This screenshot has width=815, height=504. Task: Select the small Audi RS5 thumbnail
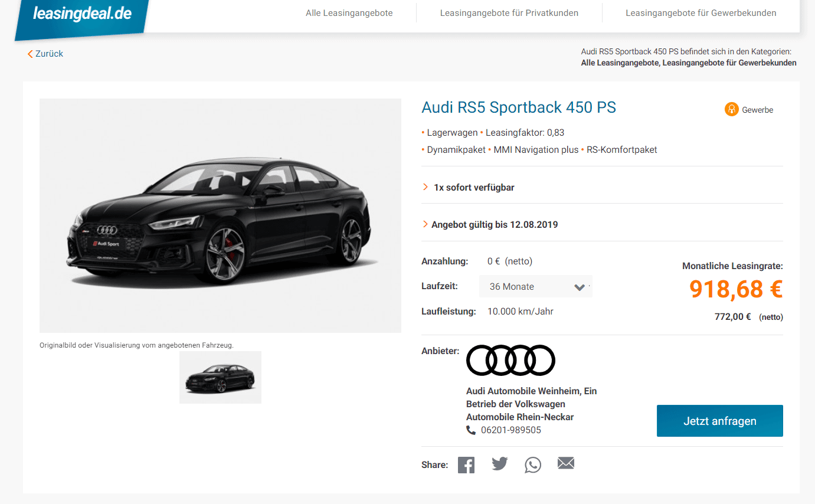pyautogui.click(x=220, y=378)
